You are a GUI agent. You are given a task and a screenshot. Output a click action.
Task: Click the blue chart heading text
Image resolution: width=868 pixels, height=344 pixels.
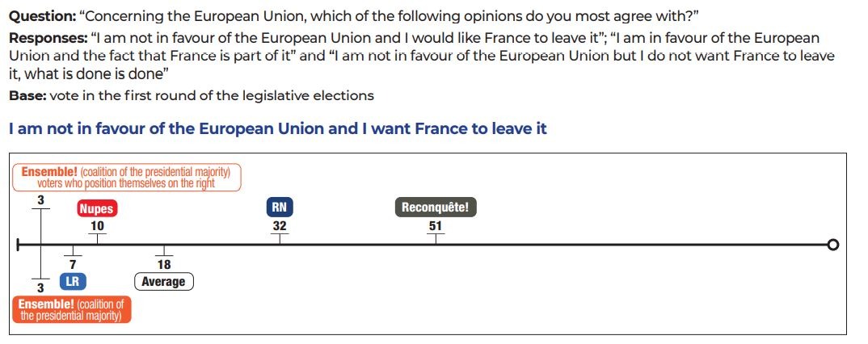[277, 128]
